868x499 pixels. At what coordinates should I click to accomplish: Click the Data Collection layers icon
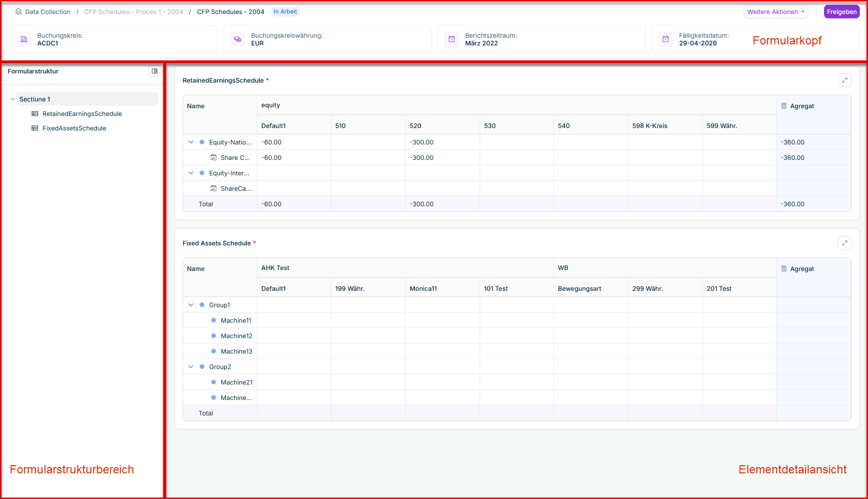(18, 12)
